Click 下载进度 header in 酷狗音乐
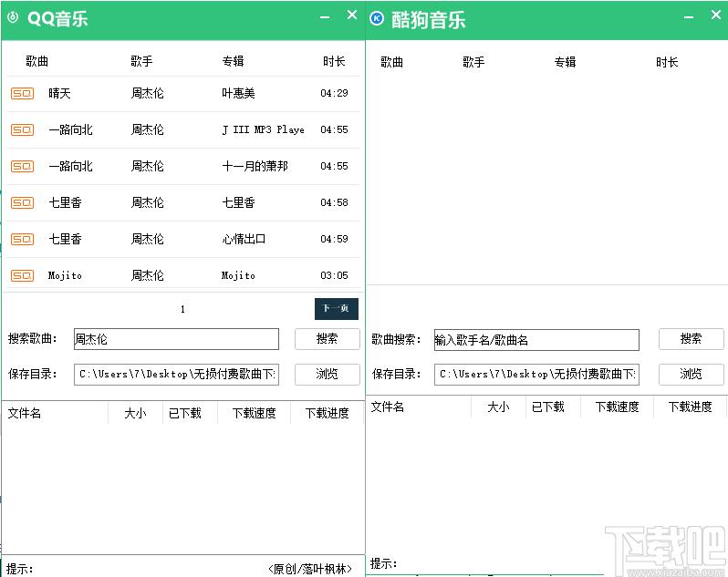728x577 pixels. pyautogui.click(x=691, y=407)
